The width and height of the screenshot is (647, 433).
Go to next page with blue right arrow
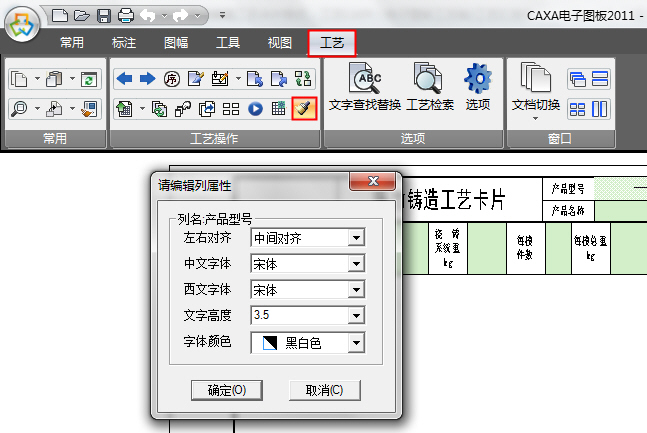(147, 78)
